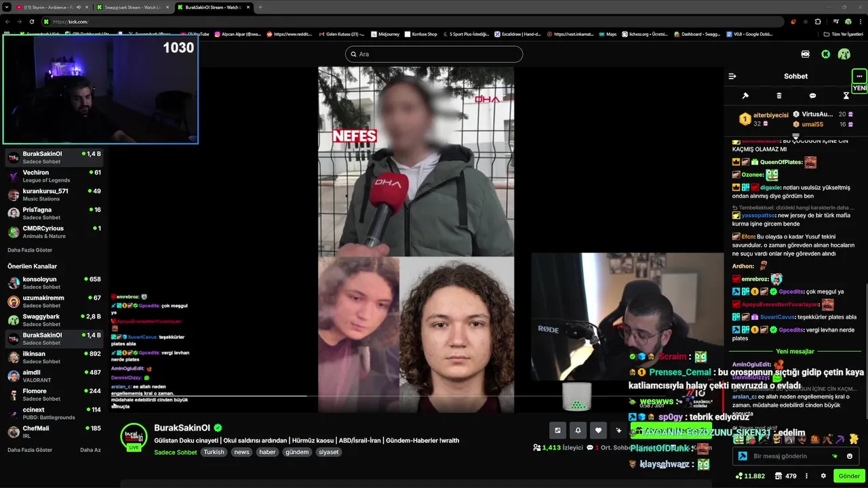Open ChefMali IRL channel
Screen dimensions: 868x488
click(x=54, y=432)
